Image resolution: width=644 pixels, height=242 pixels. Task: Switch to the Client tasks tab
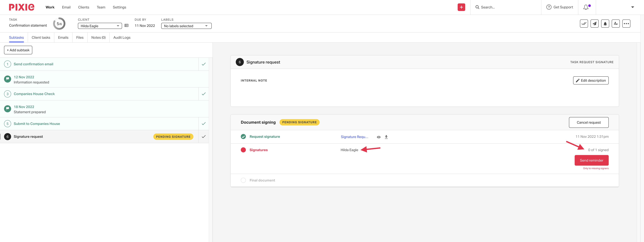coord(41,38)
